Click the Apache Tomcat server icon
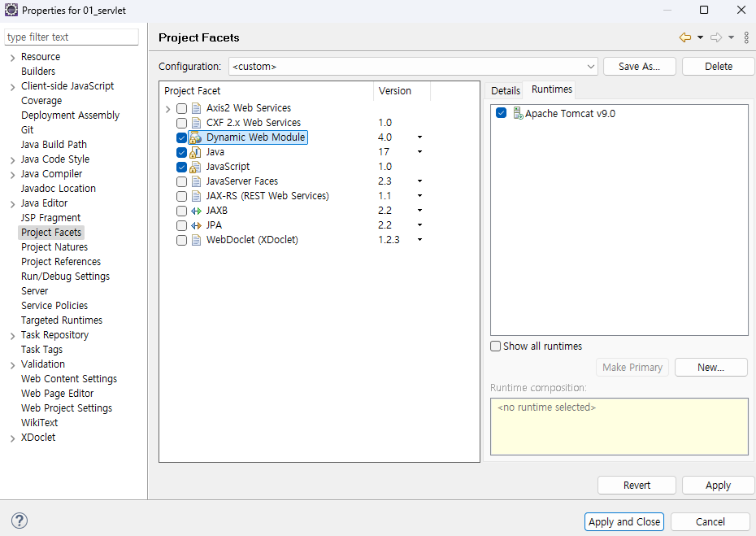 point(518,113)
